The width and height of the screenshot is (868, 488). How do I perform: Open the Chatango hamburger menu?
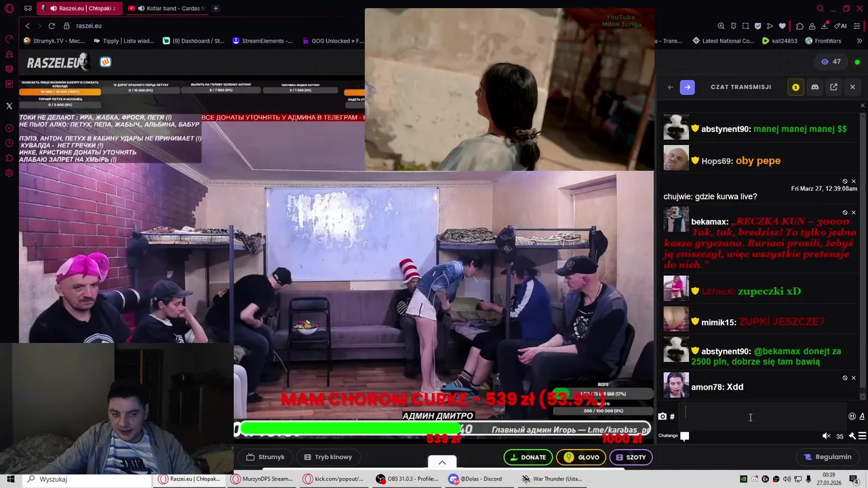tap(862, 436)
